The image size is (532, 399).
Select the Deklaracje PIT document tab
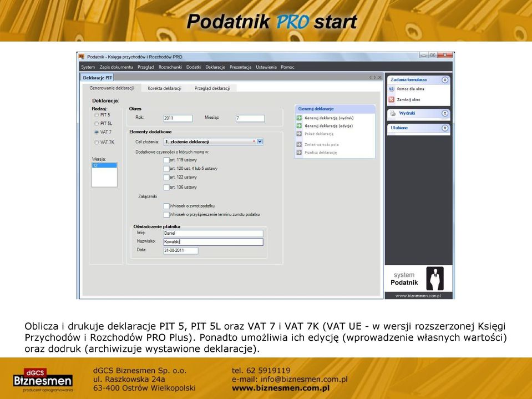tap(98, 78)
